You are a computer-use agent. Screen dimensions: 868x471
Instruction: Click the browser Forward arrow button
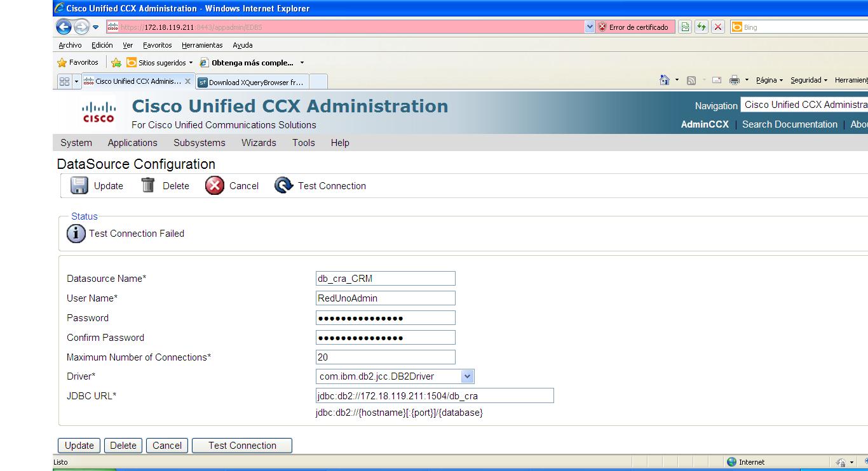[x=81, y=27]
